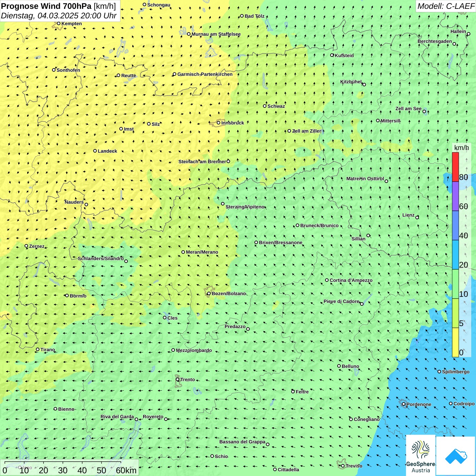Click the 'Predazzo' label
Viewport: 476px width, 476px height.
click(x=235, y=326)
